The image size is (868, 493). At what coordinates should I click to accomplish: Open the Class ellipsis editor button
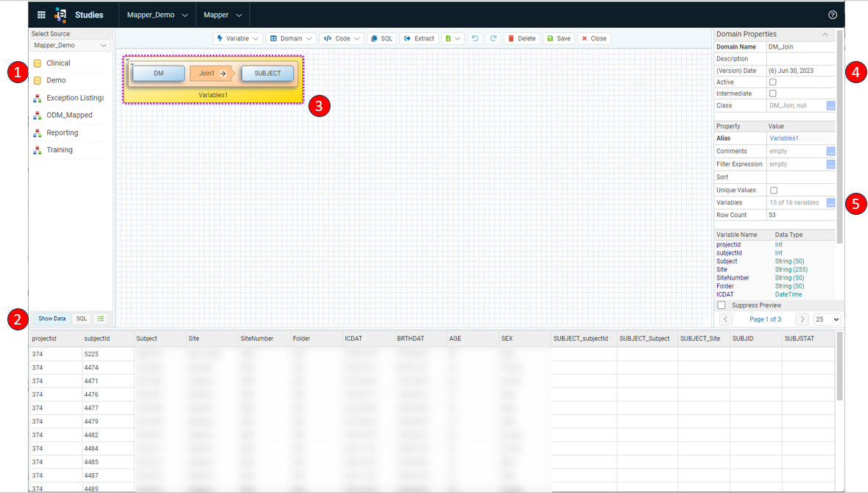(830, 106)
